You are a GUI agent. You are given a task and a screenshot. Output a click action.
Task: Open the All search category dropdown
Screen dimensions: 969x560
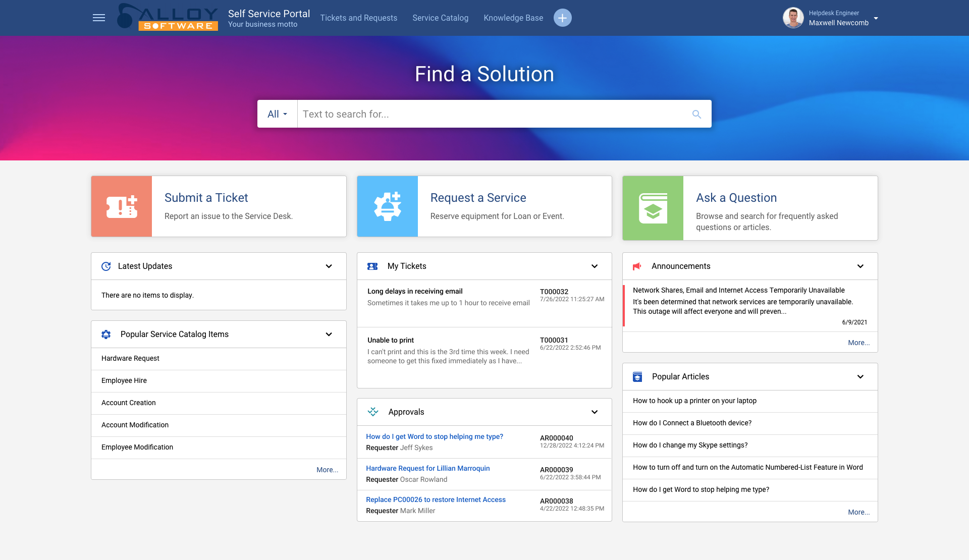click(x=277, y=115)
